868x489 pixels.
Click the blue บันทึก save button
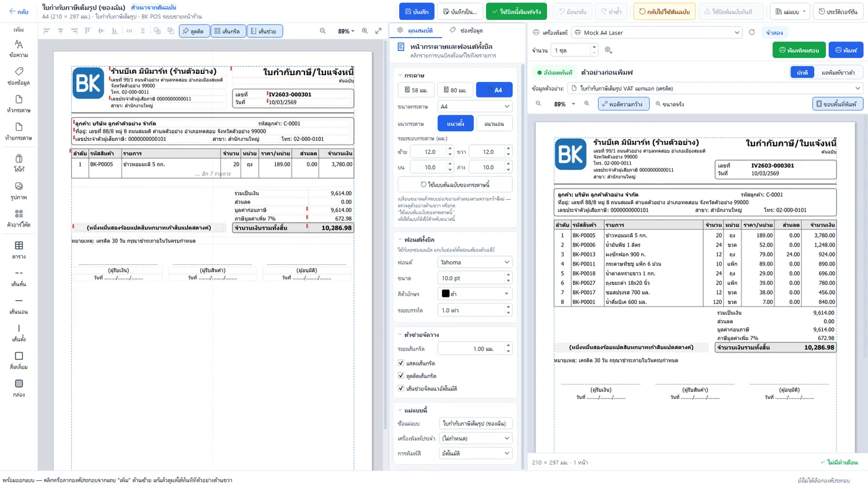(x=416, y=11)
